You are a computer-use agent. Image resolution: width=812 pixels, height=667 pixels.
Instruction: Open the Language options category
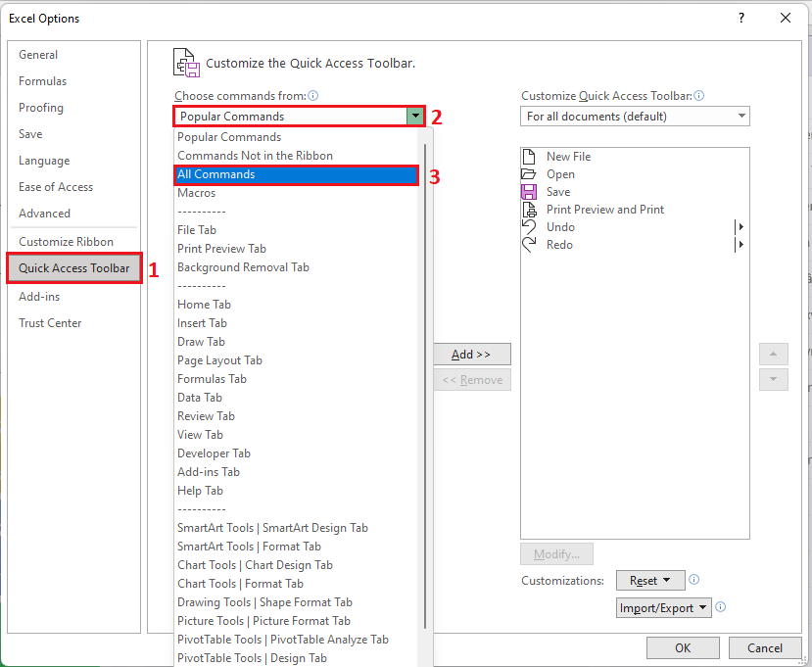(x=73, y=161)
